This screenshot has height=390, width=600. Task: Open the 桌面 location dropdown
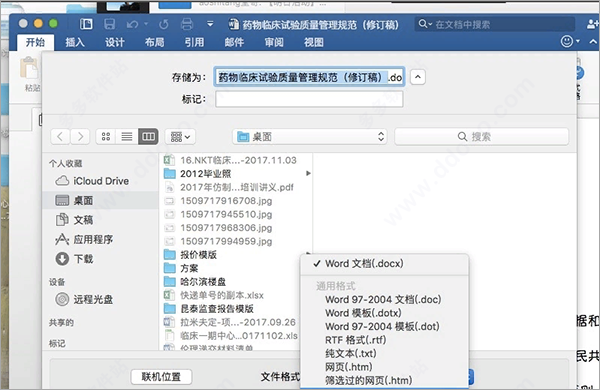[310, 137]
